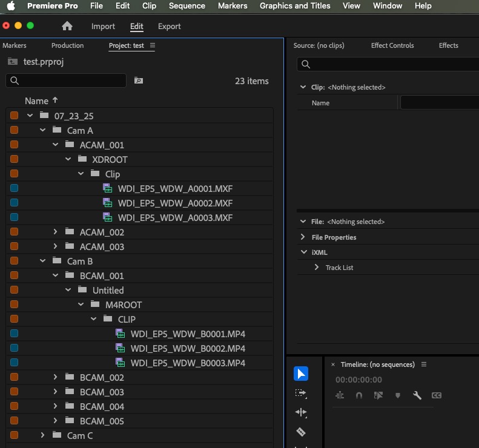The image size is (479, 448).
Task: Expand File Properties section
Action: (303, 237)
